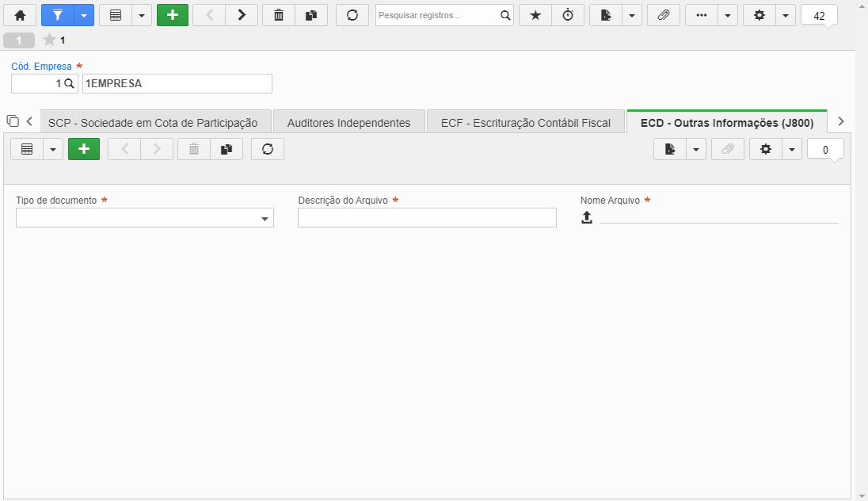Switch to Auditores Independentes tab

[x=348, y=123]
